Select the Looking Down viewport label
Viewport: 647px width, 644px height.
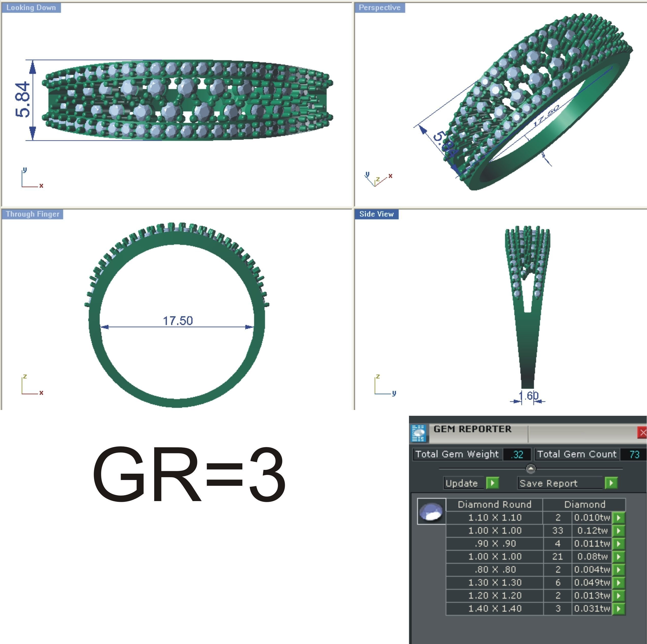coord(31,8)
